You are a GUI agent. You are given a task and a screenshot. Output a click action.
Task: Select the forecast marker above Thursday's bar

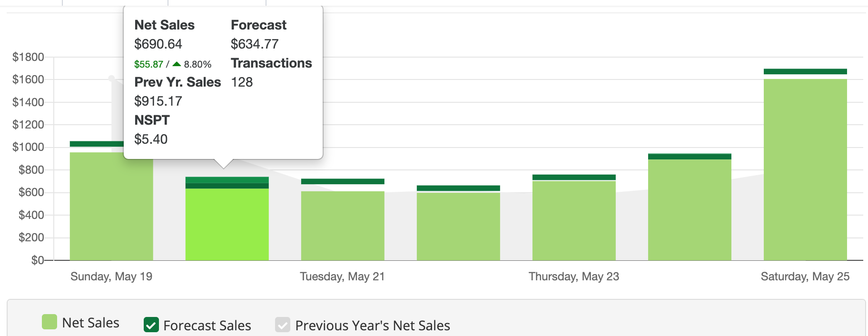(574, 177)
